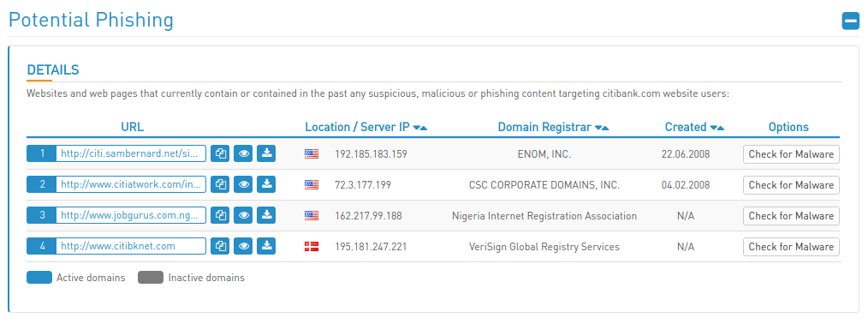Sort by Location / Server IP arrows
This screenshot has width=868, height=324.
(420, 128)
